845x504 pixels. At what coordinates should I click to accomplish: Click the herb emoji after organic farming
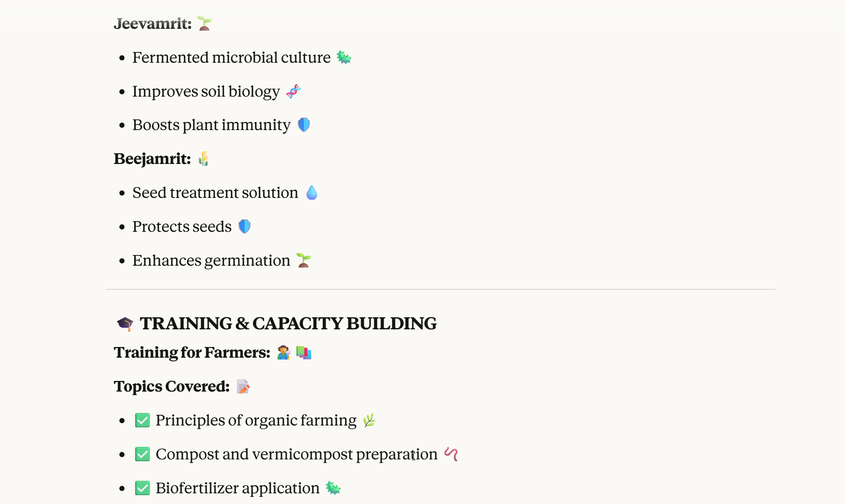click(369, 420)
